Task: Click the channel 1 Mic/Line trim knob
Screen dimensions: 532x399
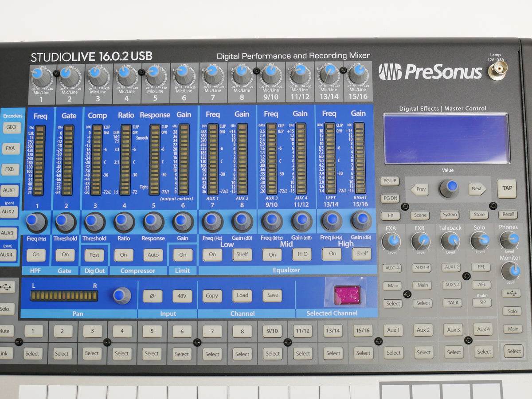Action: coord(41,77)
